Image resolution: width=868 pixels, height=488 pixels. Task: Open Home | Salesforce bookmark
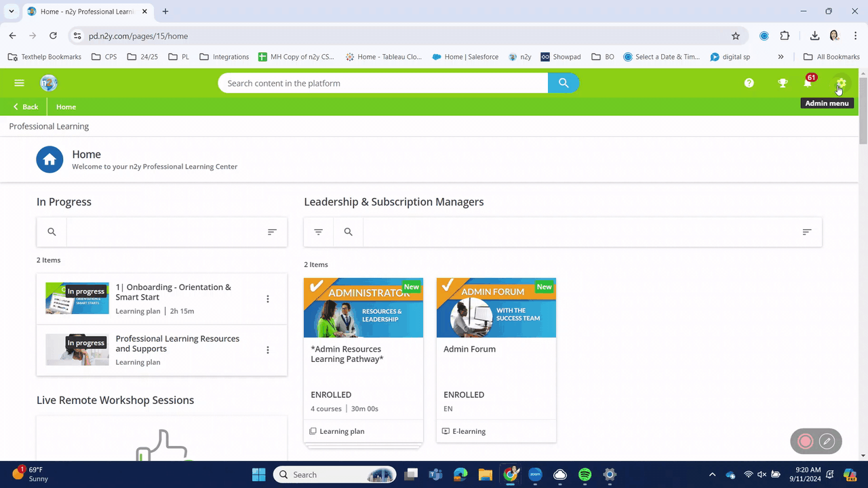tap(465, 57)
